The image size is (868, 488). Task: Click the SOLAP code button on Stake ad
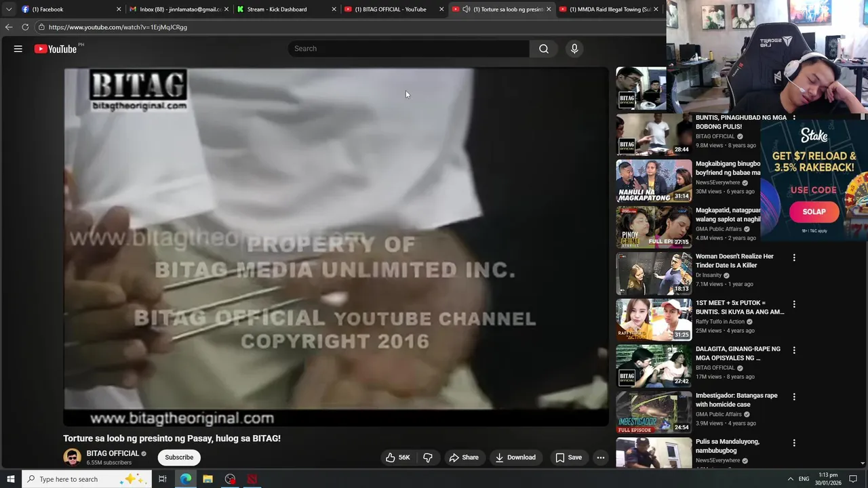[x=814, y=212]
